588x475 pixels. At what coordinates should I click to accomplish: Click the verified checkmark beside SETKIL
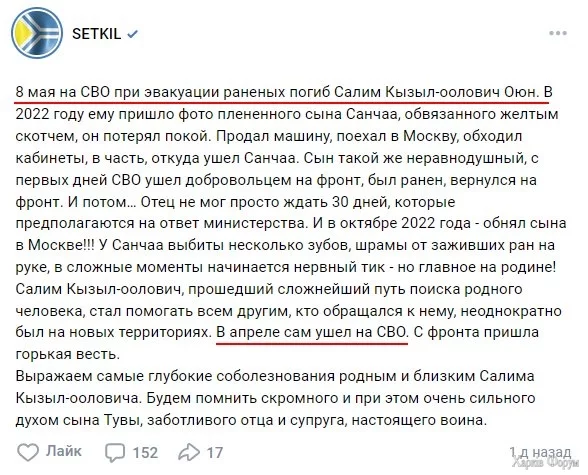click(x=132, y=34)
